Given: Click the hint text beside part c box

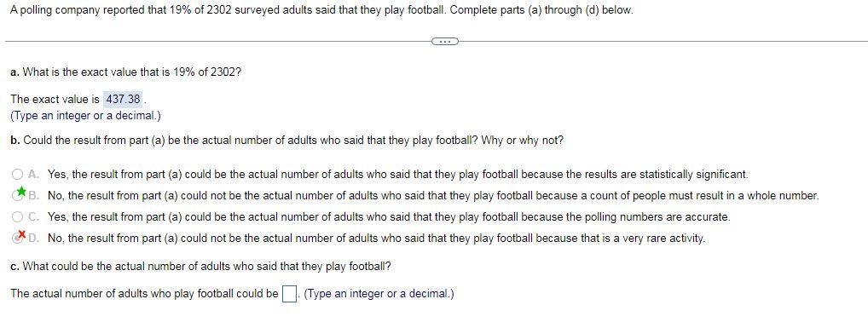Looking at the screenshot, I should pyautogui.click(x=379, y=294).
